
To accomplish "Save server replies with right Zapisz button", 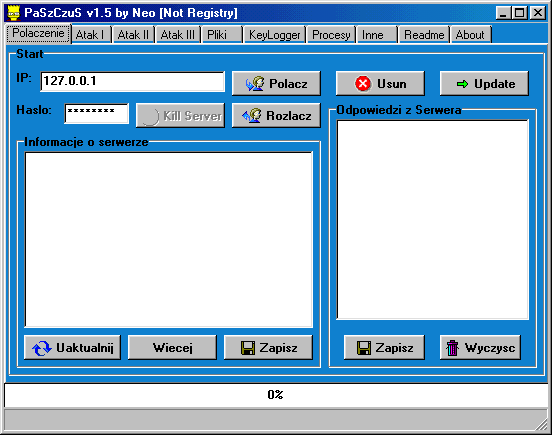I will tap(384, 347).
